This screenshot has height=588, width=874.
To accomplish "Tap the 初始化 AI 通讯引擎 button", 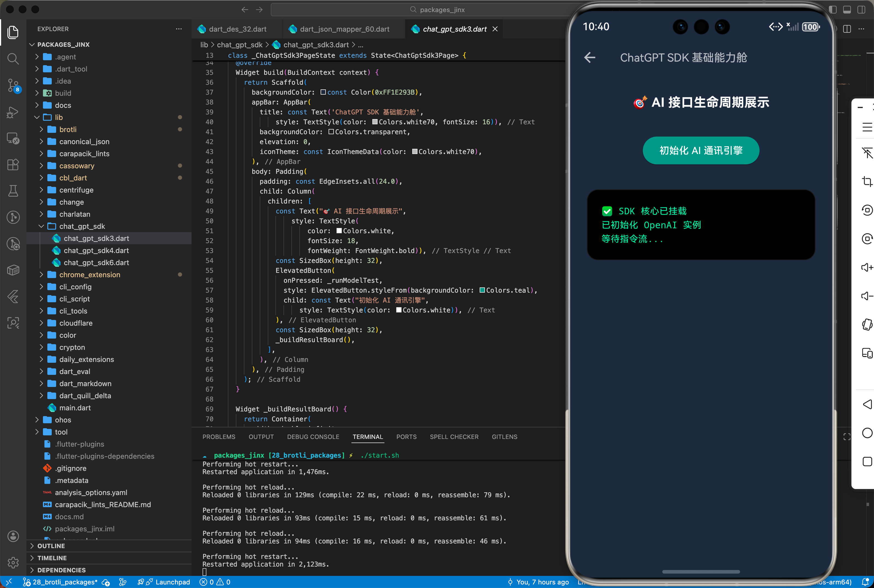I will point(701,150).
